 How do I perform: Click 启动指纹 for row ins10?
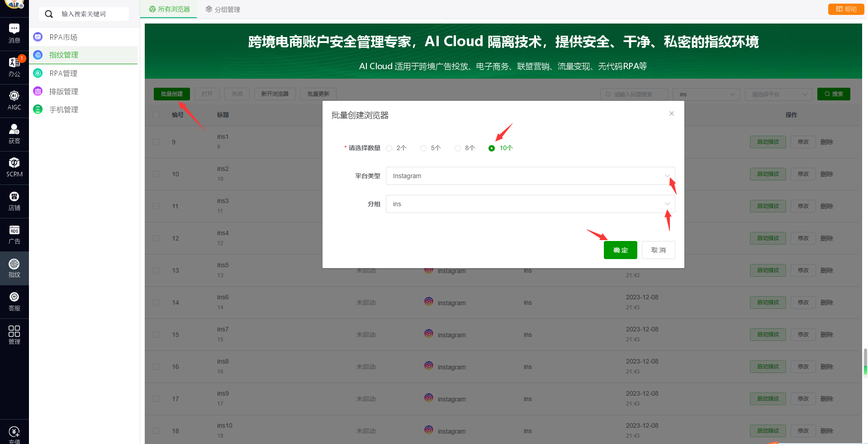768,431
